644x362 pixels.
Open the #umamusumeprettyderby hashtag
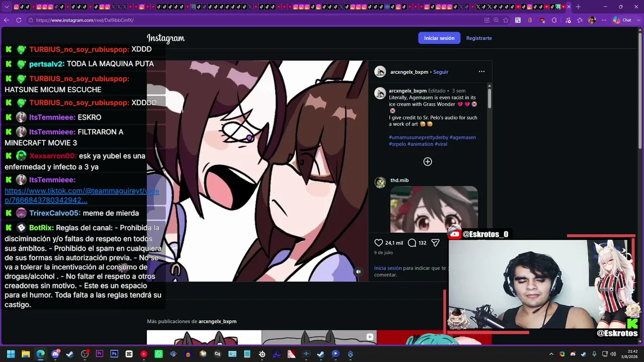[419, 137]
